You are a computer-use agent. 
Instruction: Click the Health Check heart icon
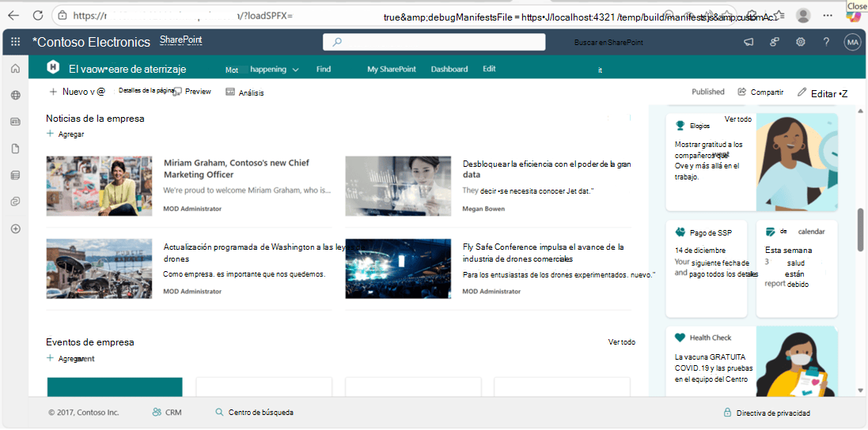(x=680, y=338)
